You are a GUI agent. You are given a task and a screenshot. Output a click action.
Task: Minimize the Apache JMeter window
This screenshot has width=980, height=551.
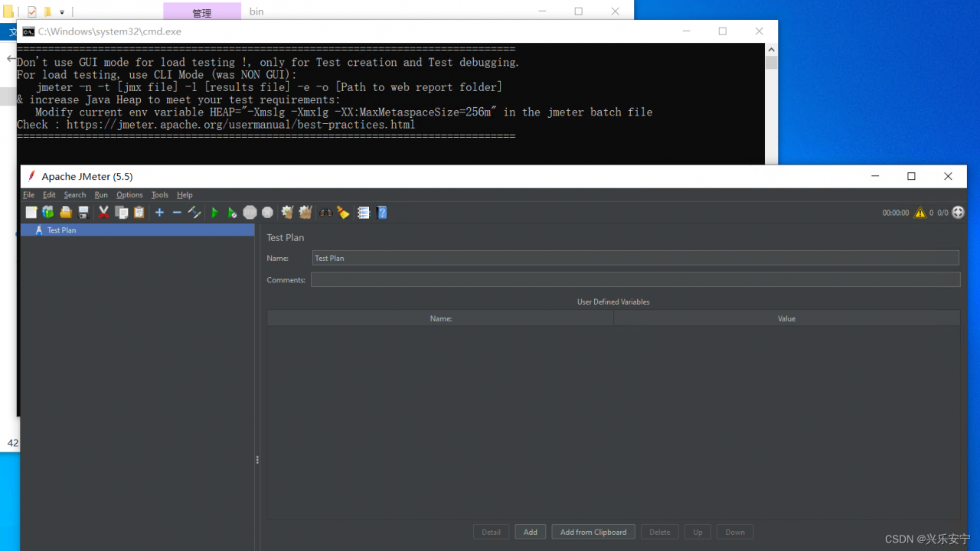click(x=875, y=176)
